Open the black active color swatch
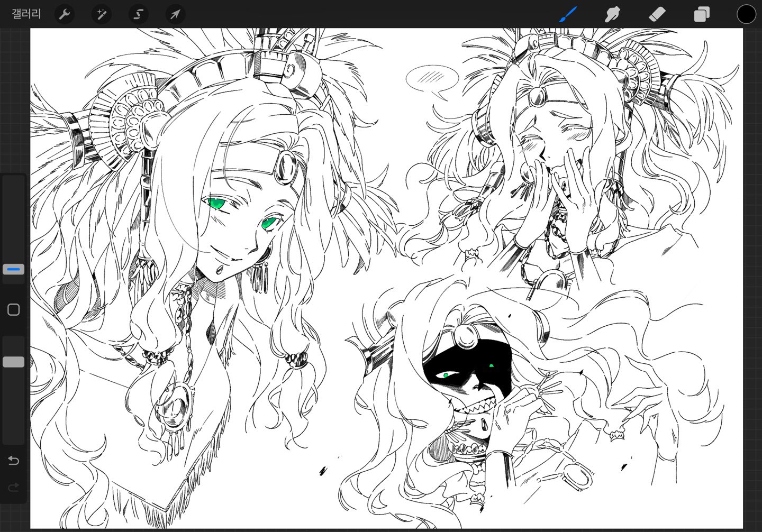The height and width of the screenshot is (532, 762). point(746,14)
